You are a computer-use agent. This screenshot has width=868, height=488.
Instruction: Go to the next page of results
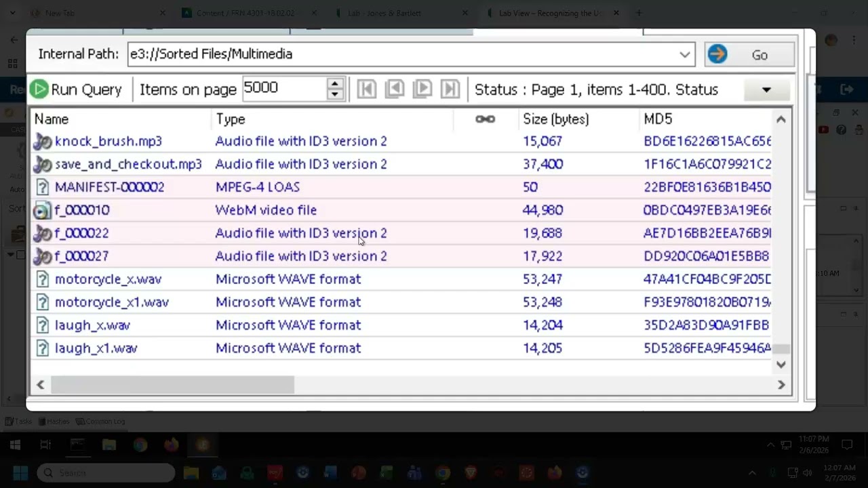coord(422,89)
